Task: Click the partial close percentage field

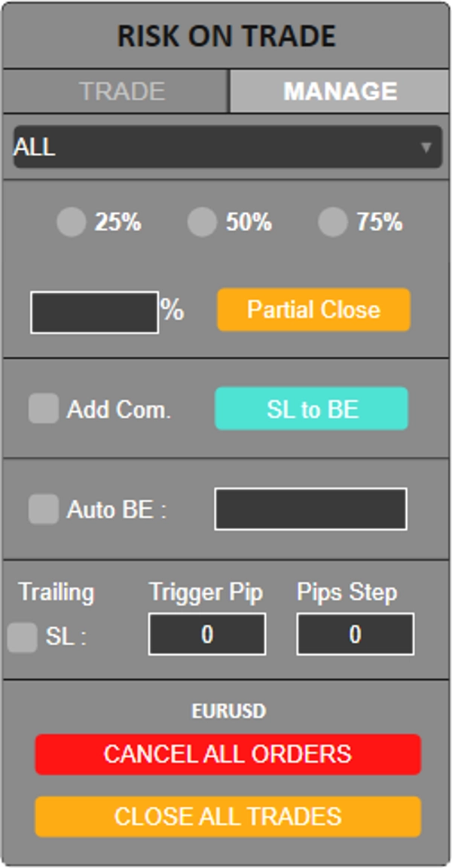Action: point(94,312)
